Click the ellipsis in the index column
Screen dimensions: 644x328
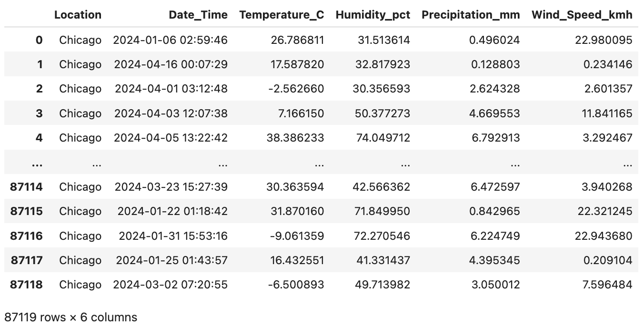click(37, 164)
